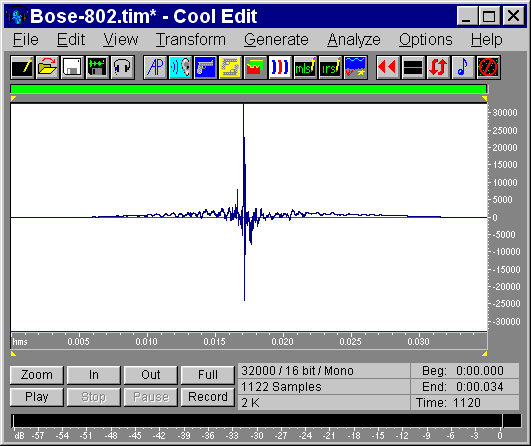Viewport: 531px width, 446px height.
Task: Click the blue music note icon
Action: (463, 67)
